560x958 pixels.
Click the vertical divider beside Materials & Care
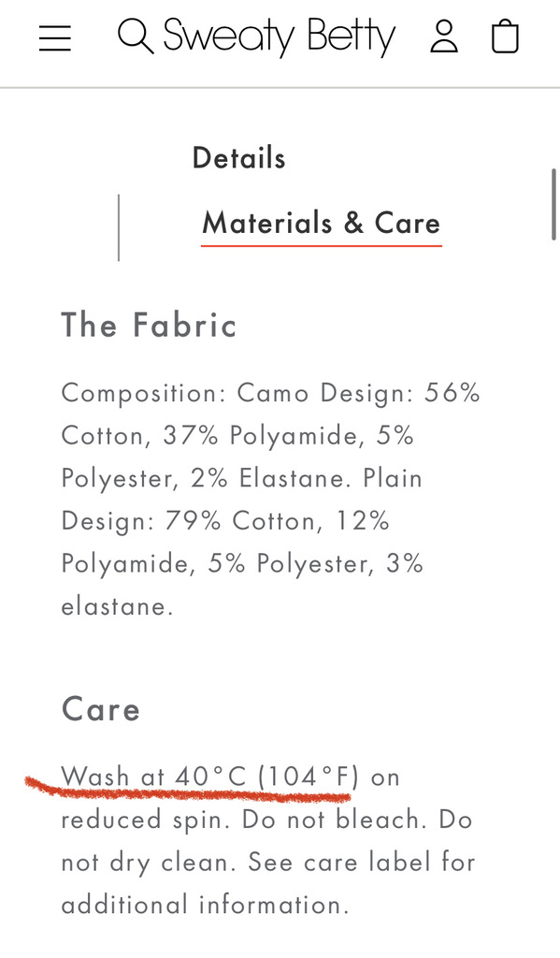coord(119,228)
